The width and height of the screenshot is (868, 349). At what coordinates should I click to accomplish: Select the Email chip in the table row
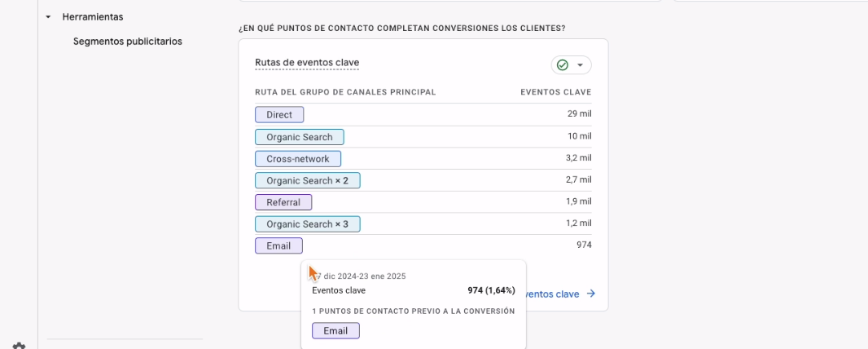tap(278, 245)
